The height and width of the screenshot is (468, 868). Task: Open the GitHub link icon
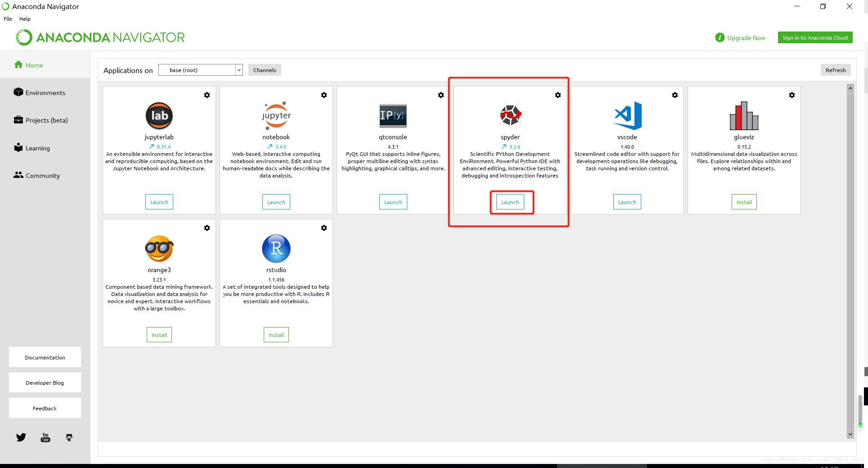tap(69, 437)
